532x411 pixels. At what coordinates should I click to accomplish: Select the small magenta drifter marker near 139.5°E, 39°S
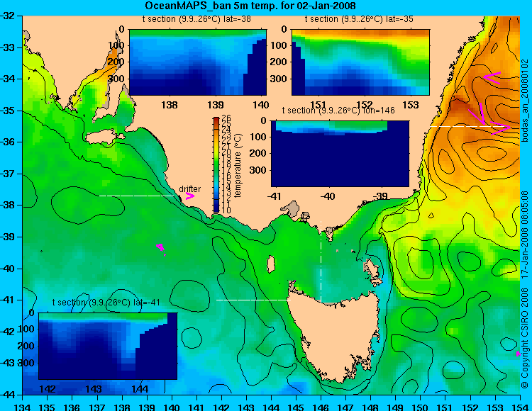click(160, 248)
